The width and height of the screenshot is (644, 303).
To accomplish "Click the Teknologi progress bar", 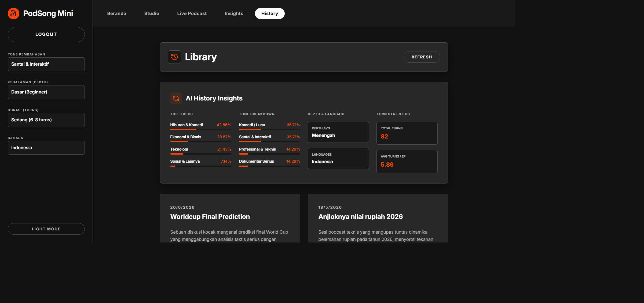I will [201, 154].
